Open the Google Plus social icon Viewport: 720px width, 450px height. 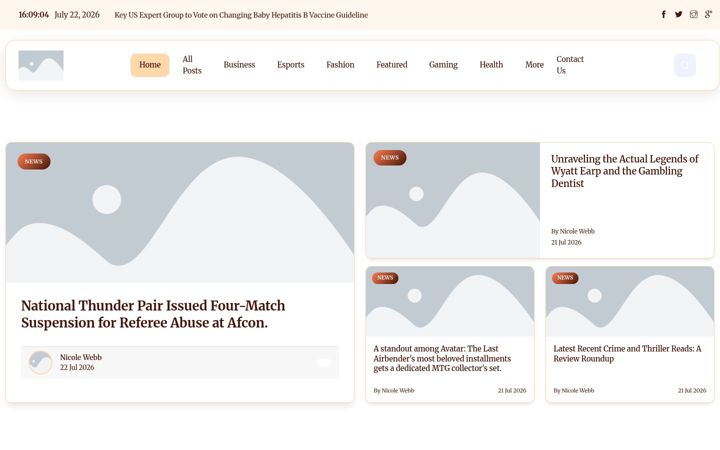coord(709,14)
